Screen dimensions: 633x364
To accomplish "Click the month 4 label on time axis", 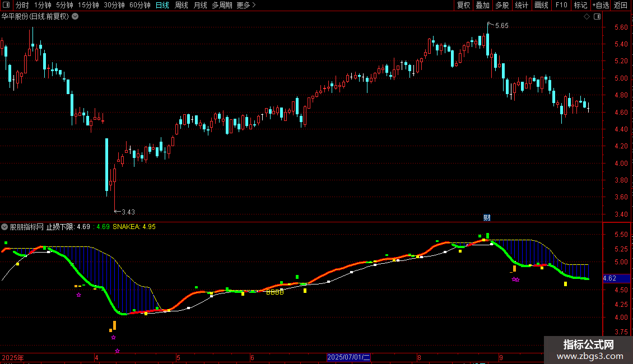I will point(96,357).
